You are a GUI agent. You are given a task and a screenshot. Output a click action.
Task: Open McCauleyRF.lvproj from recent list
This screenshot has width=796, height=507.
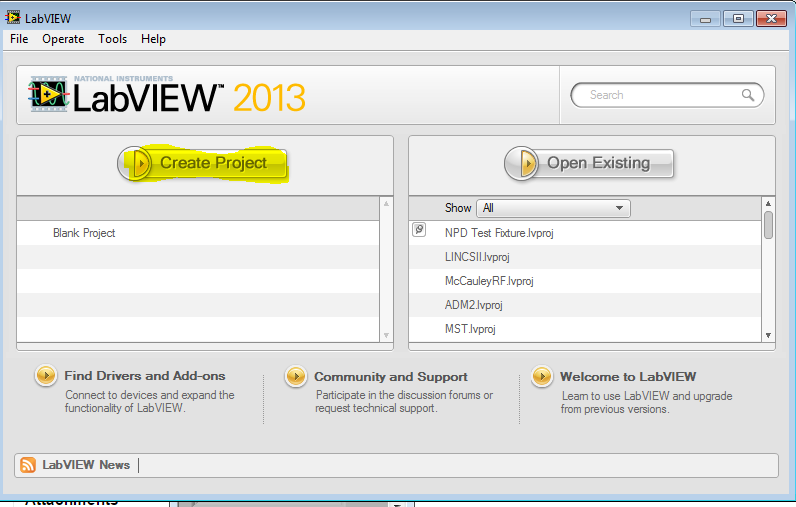tap(489, 281)
